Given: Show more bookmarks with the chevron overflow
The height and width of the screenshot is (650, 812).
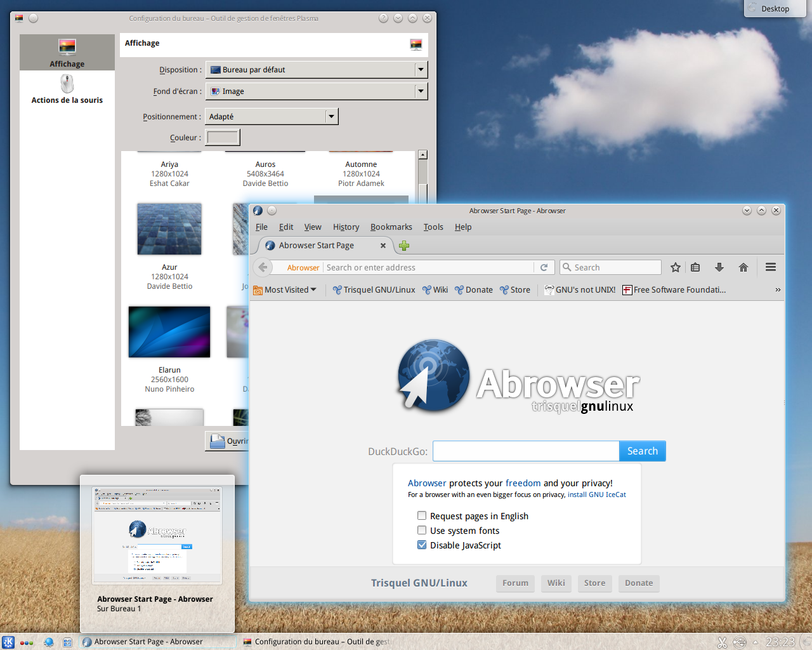Looking at the screenshot, I should tap(778, 289).
